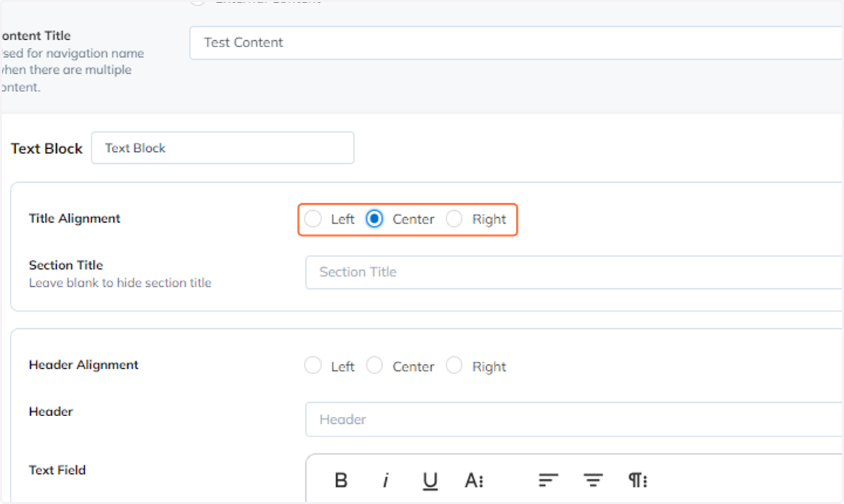This screenshot has width=844, height=504.
Task: Open paragraph format option in the editor
Action: coord(637,481)
